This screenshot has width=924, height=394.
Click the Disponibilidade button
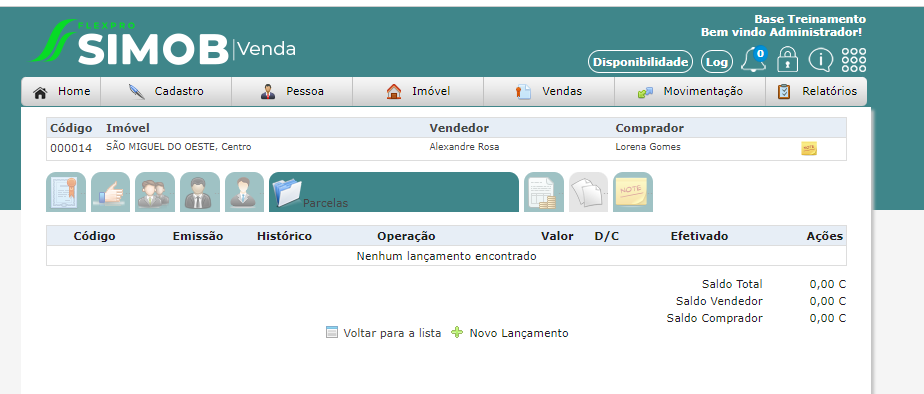pyautogui.click(x=641, y=62)
